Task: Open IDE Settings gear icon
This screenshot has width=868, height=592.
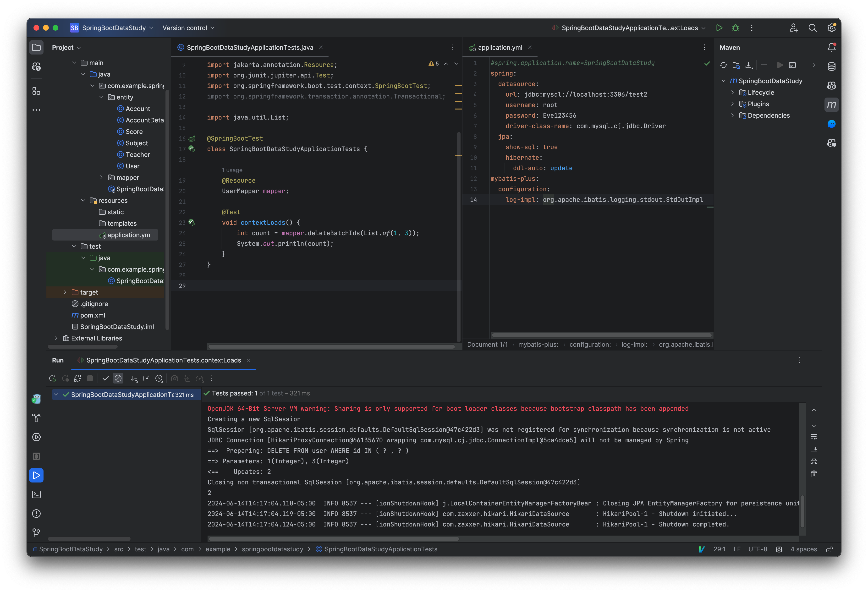Action: pos(832,28)
